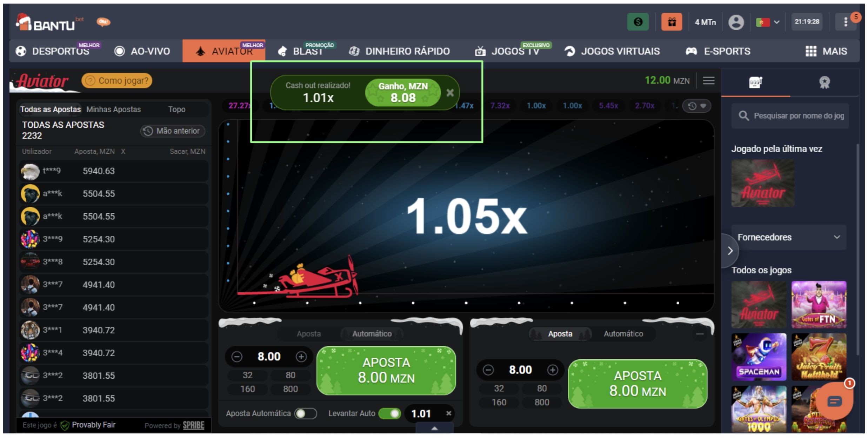Click the search magnifier icon
Viewport: 868px width, 438px height.
pyautogui.click(x=743, y=115)
